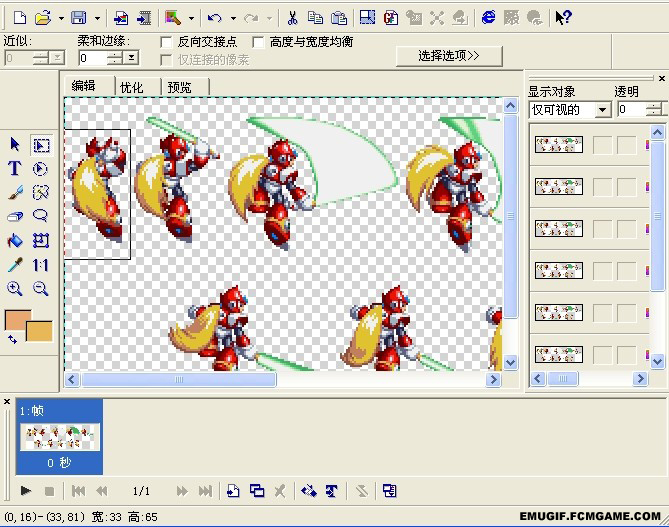Copy selection with the copy icon
669x527 pixels.
pyautogui.click(x=315, y=18)
